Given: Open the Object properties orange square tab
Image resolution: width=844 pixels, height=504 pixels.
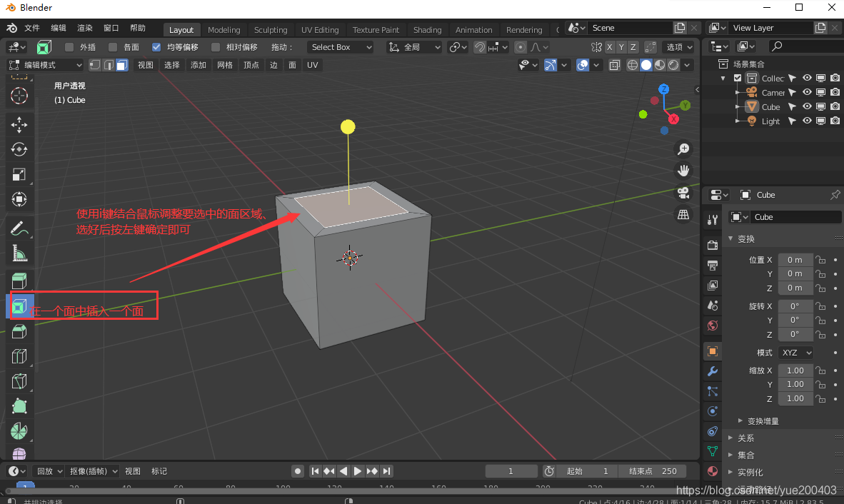Looking at the screenshot, I should (x=713, y=351).
